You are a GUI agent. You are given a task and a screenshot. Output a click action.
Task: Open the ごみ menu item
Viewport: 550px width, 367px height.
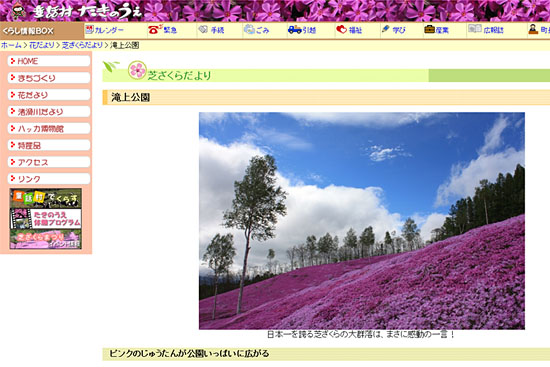(x=262, y=30)
